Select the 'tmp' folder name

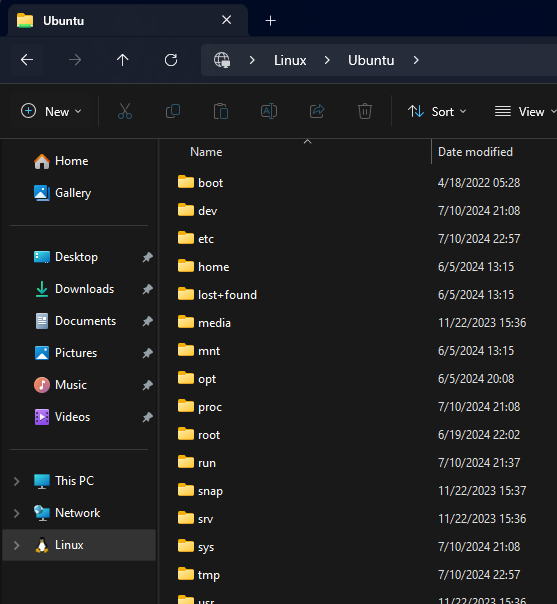click(209, 575)
